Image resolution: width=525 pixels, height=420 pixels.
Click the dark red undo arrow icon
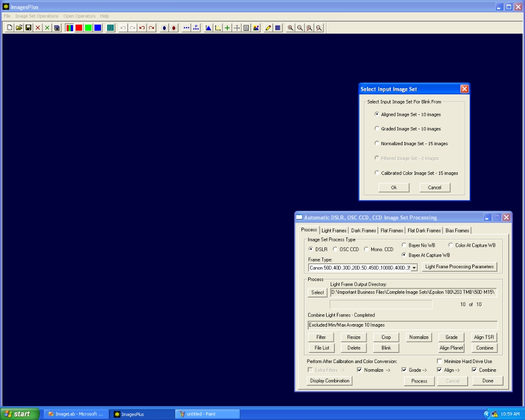point(142,28)
